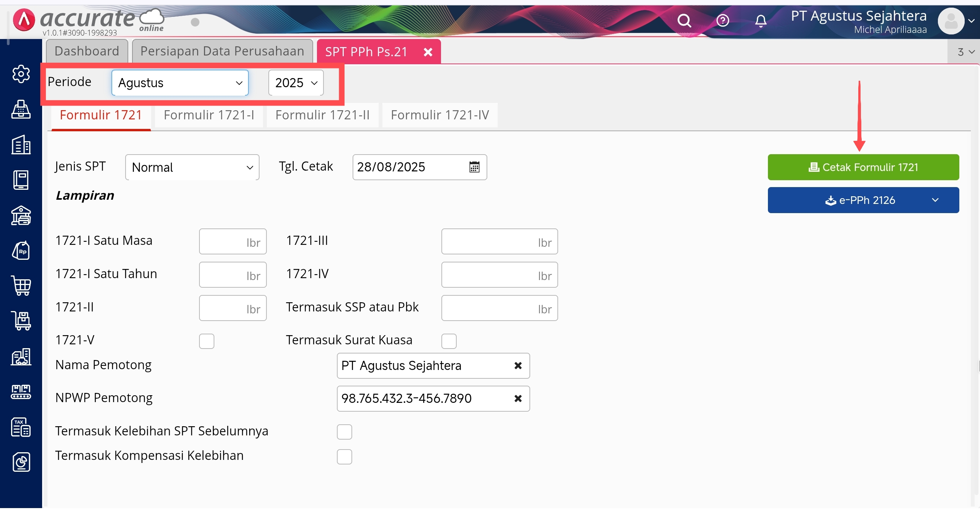Switch to Formulir 1721-II tab

(x=322, y=115)
